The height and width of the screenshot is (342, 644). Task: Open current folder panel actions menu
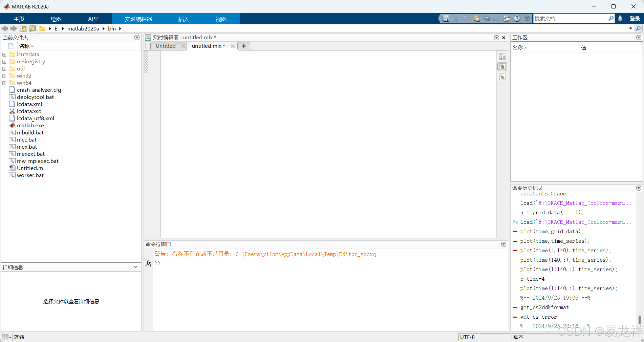click(x=137, y=38)
